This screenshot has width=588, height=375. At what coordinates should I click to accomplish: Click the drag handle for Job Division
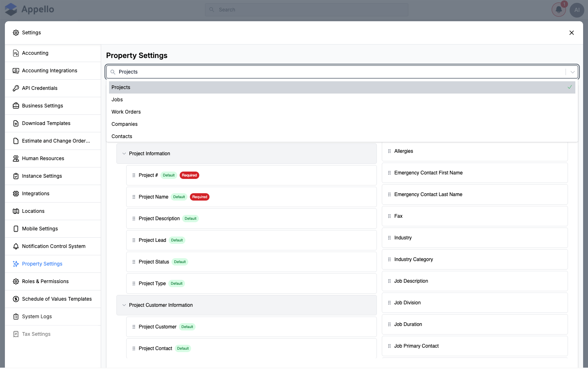pyautogui.click(x=390, y=303)
